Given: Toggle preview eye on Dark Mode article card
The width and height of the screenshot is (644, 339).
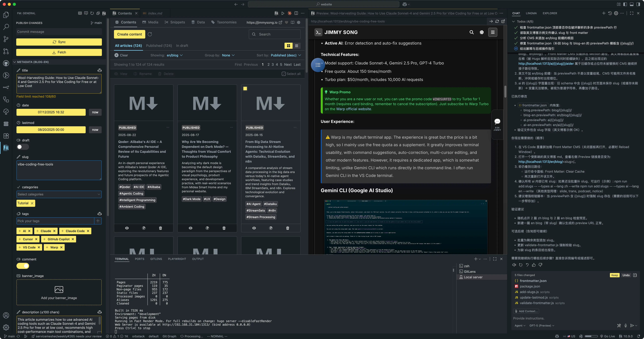Looking at the screenshot, I should coord(191,228).
